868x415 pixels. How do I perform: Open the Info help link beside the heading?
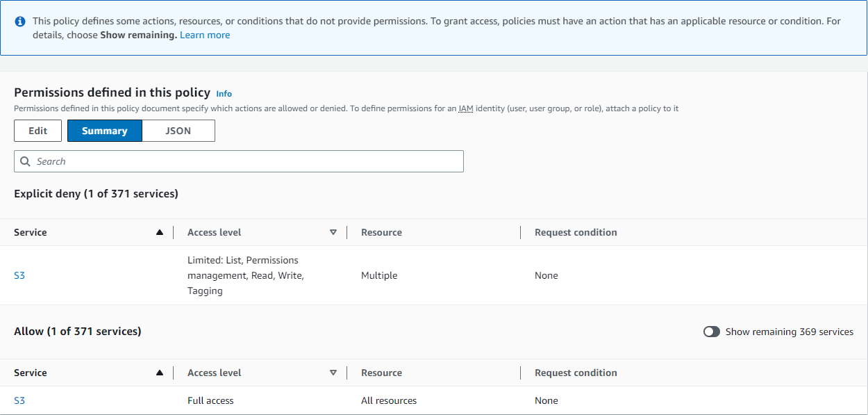coord(224,93)
